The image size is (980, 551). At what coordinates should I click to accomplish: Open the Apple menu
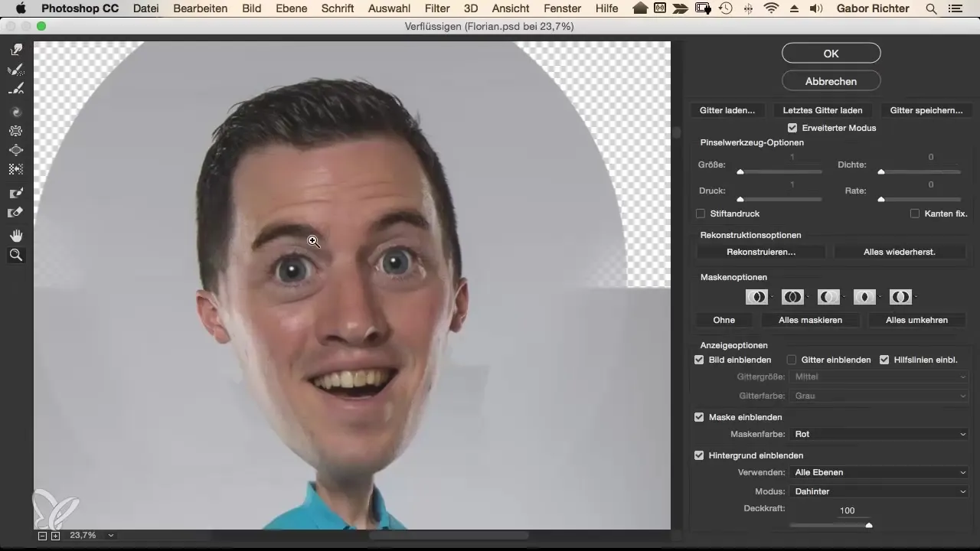point(21,9)
